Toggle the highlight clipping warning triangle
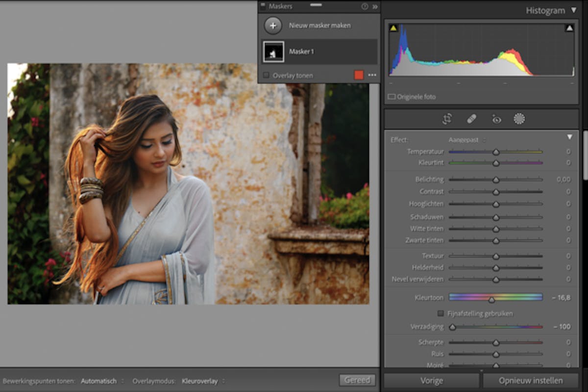588x392 pixels. point(569,28)
